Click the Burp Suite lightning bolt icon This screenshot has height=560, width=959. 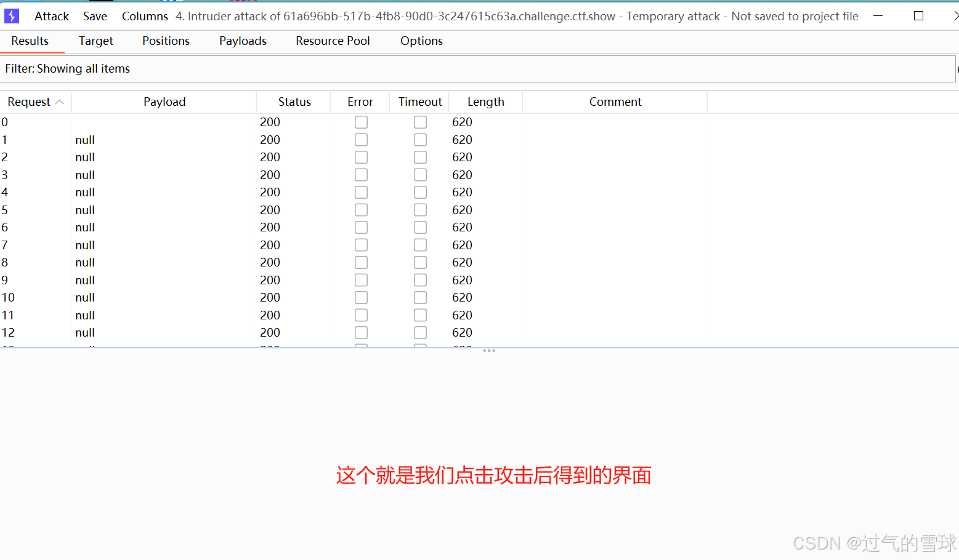pyautogui.click(x=11, y=15)
